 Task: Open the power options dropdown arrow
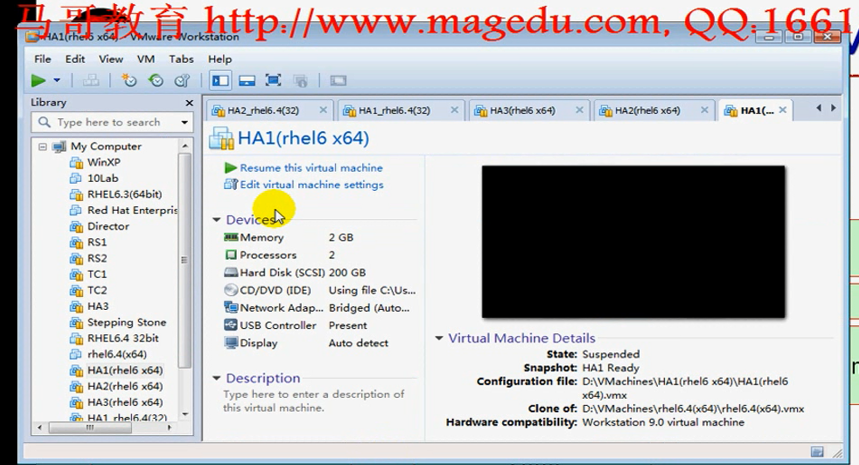pyautogui.click(x=57, y=81)
